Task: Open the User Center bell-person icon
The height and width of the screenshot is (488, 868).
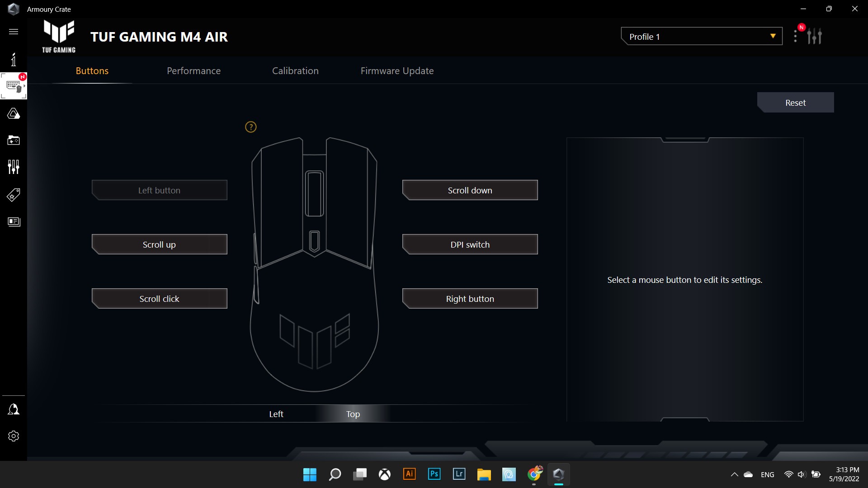Action: (14, 409)
